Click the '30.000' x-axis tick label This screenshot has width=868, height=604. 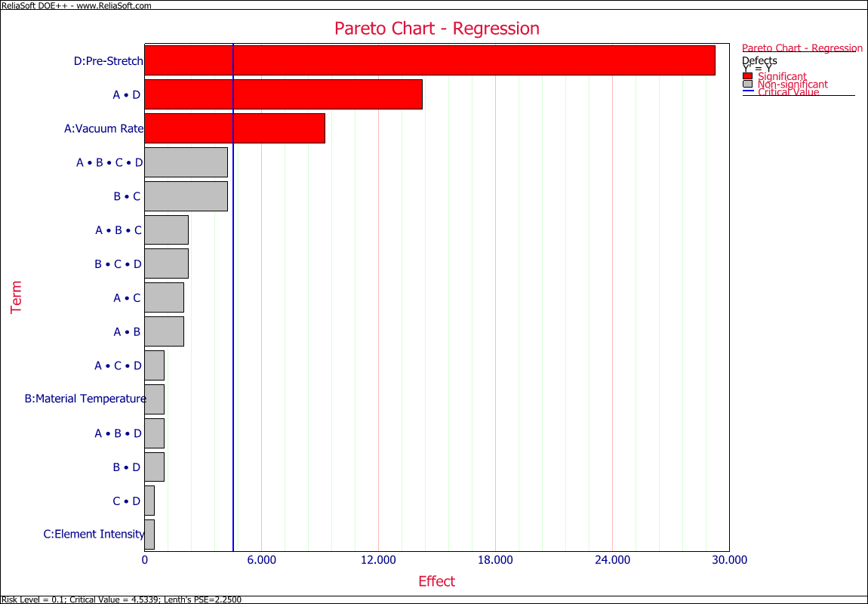click(730, 559)
